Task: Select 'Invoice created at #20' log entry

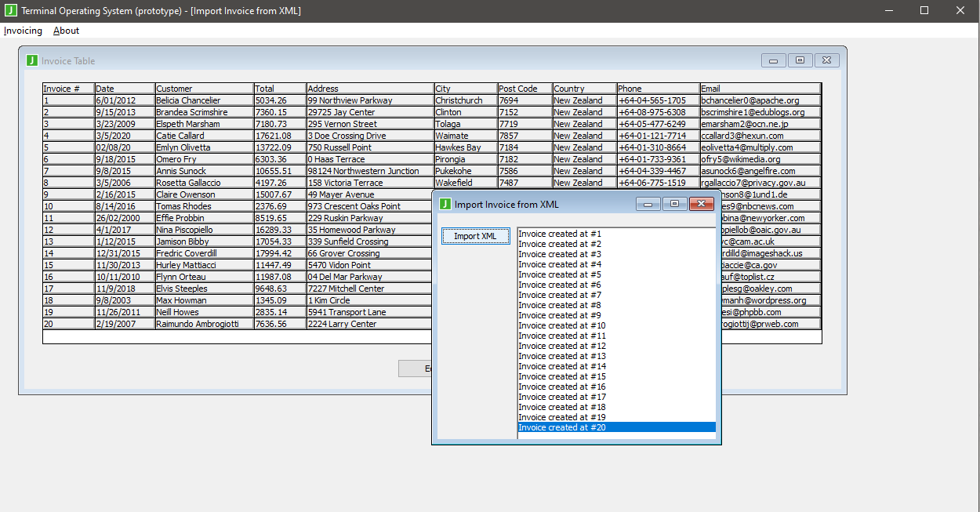Action: (617, 427)
